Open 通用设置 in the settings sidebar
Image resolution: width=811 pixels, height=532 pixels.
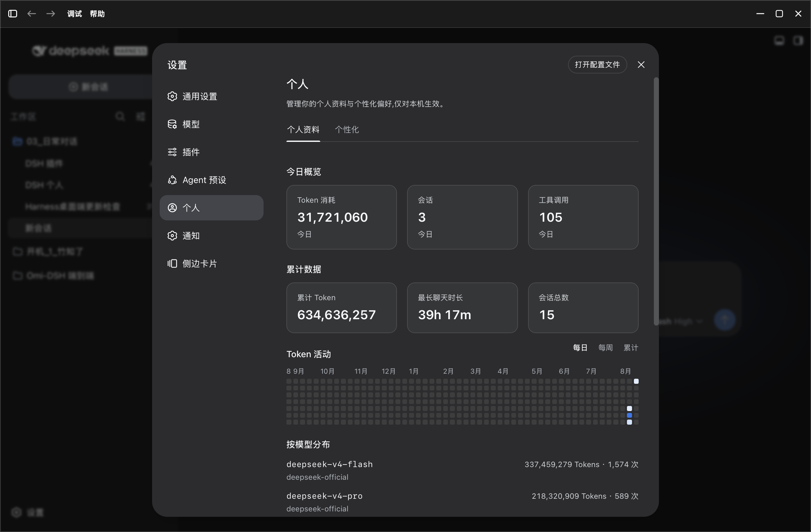click(x=211, y=96)
